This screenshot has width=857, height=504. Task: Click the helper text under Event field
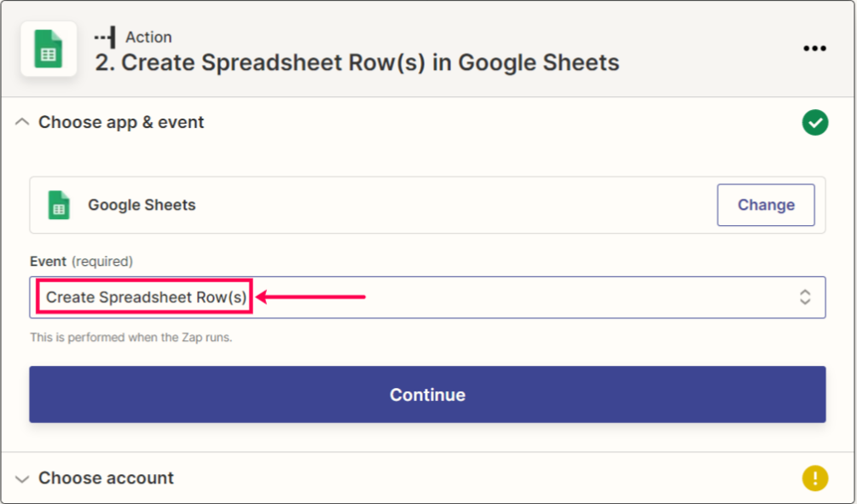(131, 337)
